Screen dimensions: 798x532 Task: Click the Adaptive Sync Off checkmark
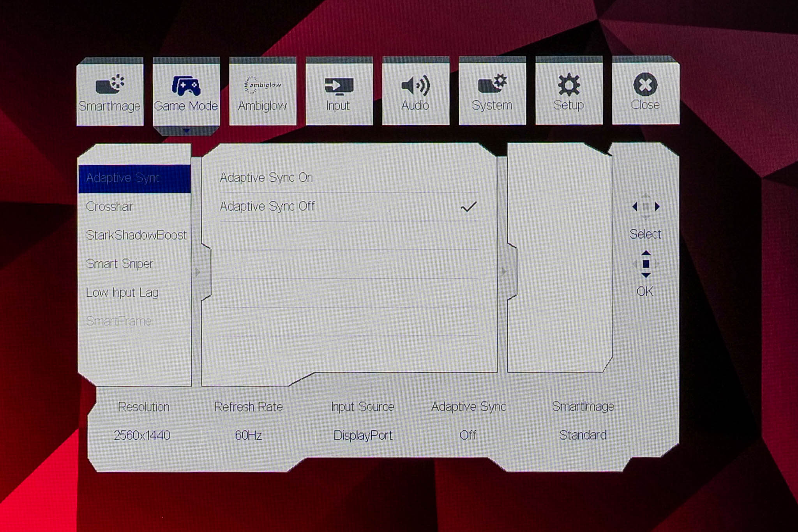tap(468, 207)
